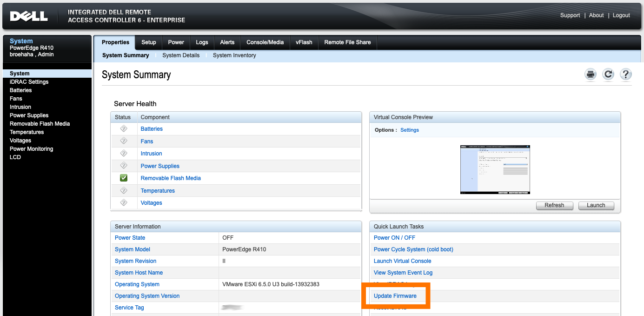Open Power Monitoring in the sidebar
Screen dimensions: 644x316
(x=32, y=149)
